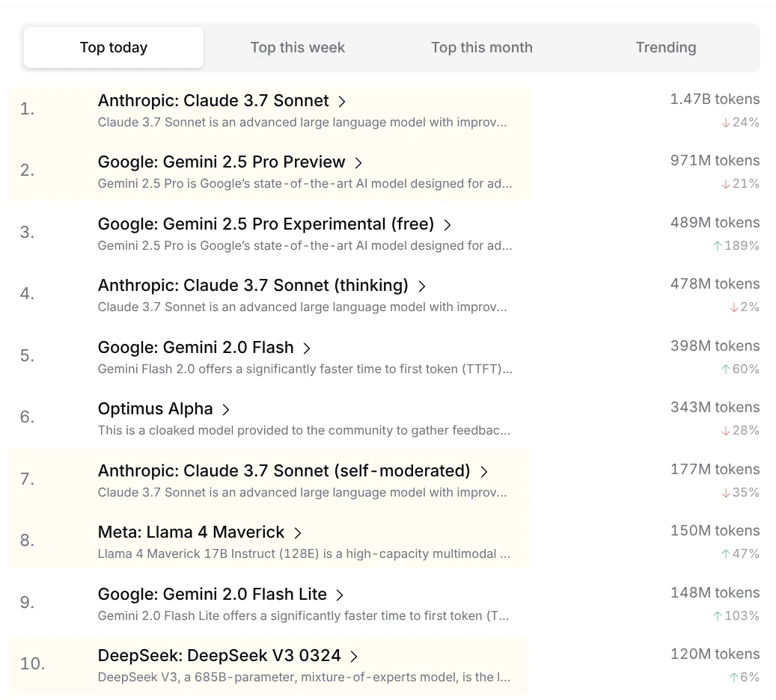Click chevron next to Gemini 2.0 Flash Lite
The image size is (776, 700).
[x=340, y=595]
